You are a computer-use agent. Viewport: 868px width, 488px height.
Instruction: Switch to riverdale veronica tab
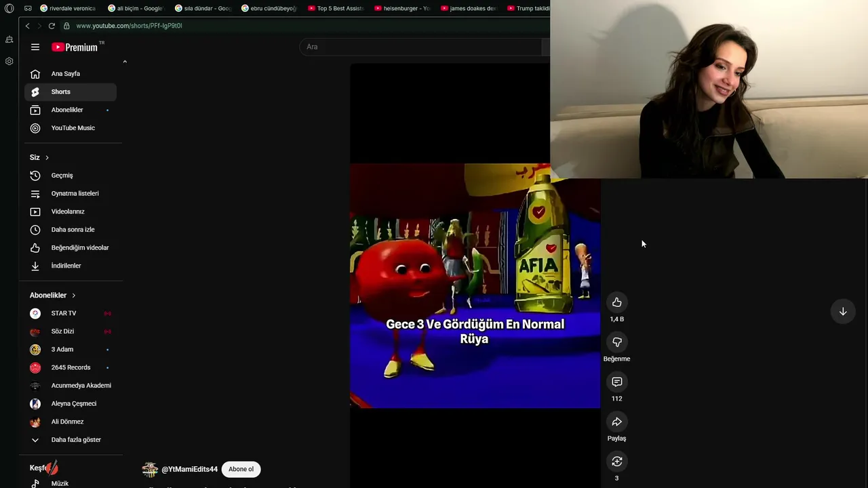pyautogui.click(x=67, y=8)
